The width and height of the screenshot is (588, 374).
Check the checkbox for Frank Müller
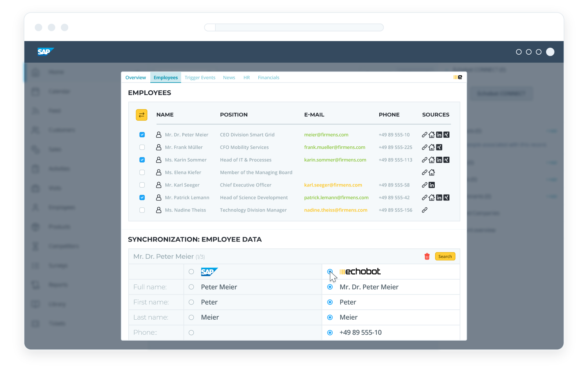click(x=142, y=147)
